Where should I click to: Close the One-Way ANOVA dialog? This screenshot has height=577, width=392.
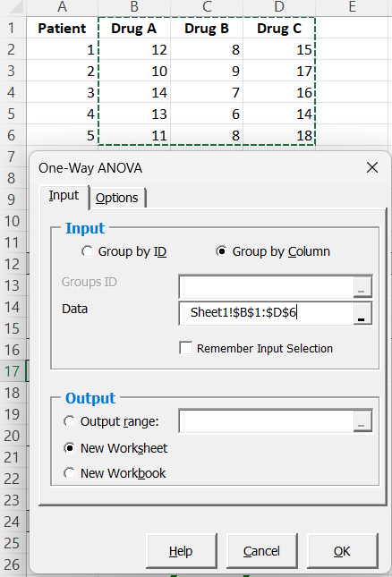372,168
